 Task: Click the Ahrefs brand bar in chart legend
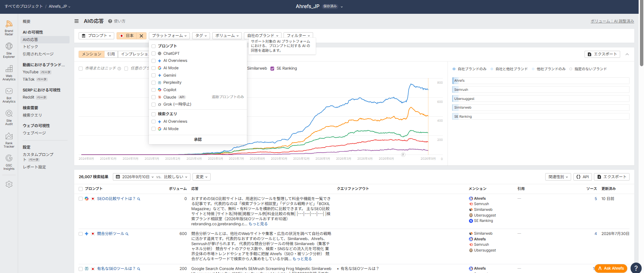[x=541, y=81]
